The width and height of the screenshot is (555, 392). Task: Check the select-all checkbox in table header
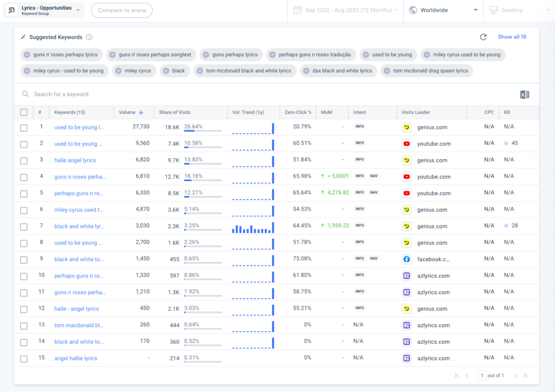[x=23, y=113]
